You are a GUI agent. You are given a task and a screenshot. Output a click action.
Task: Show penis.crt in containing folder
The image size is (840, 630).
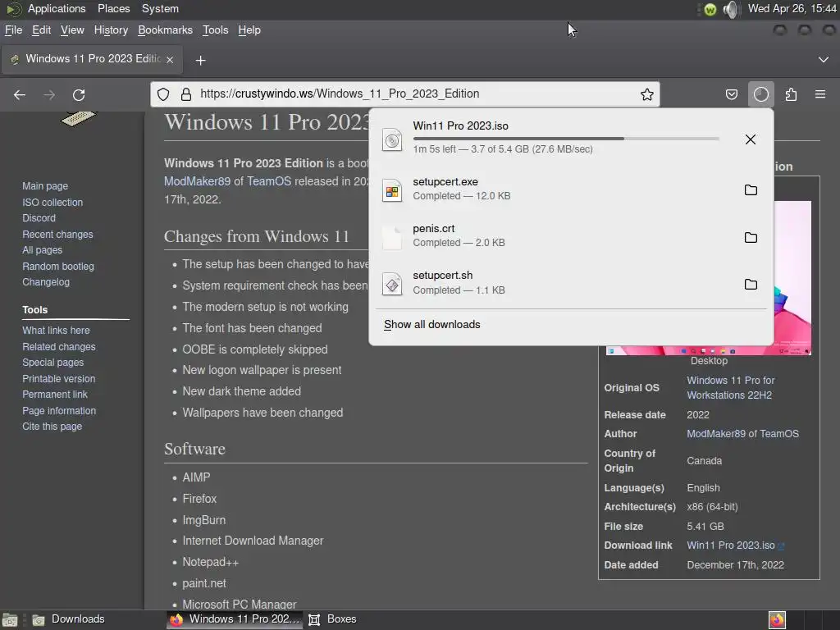(751, 237)
